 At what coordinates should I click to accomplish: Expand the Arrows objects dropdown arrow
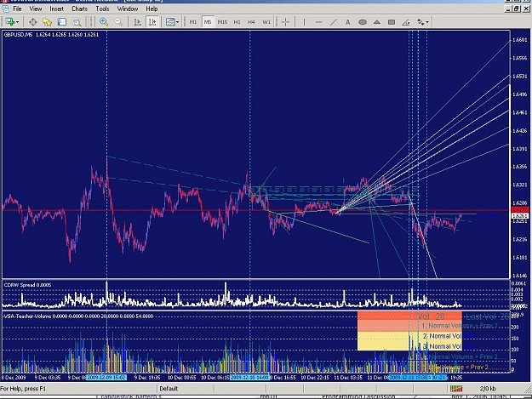(427, 22)
